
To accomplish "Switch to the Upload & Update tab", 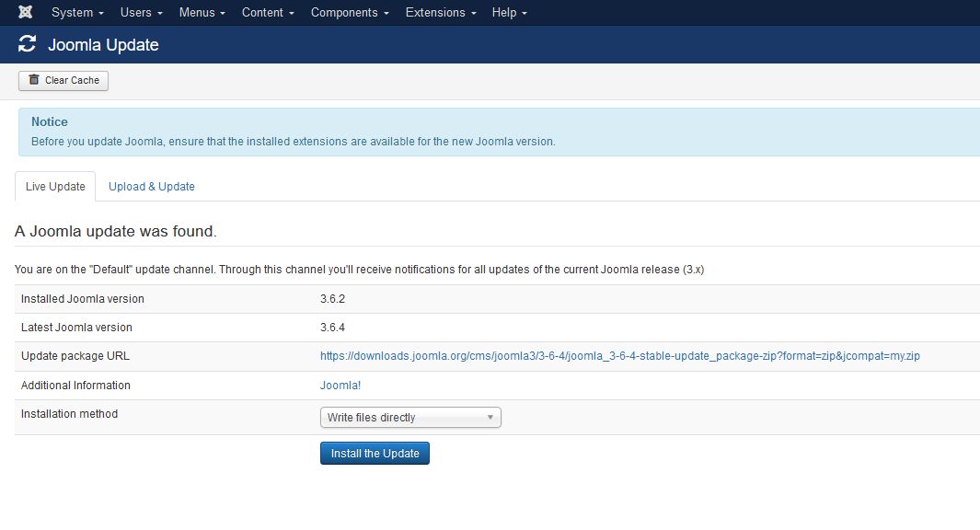I will point(151,186).
